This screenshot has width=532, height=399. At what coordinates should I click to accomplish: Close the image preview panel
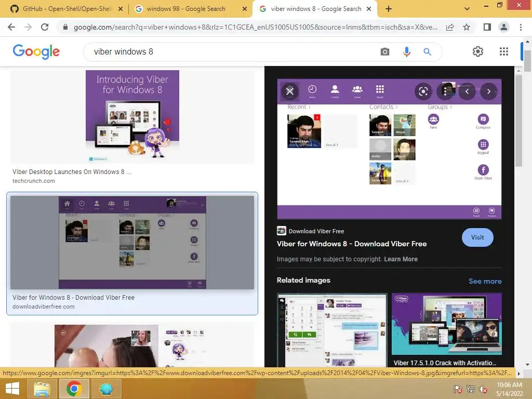coord(289,91)
